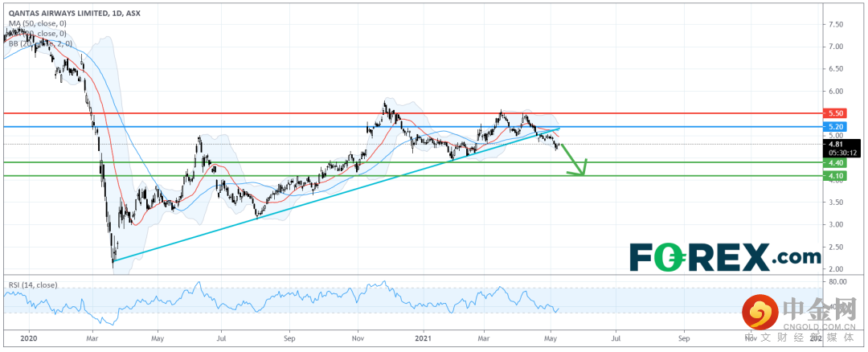Click the 3.00 price axis label
Viewport: 868px width, 352px height.
tap(836, 225)
